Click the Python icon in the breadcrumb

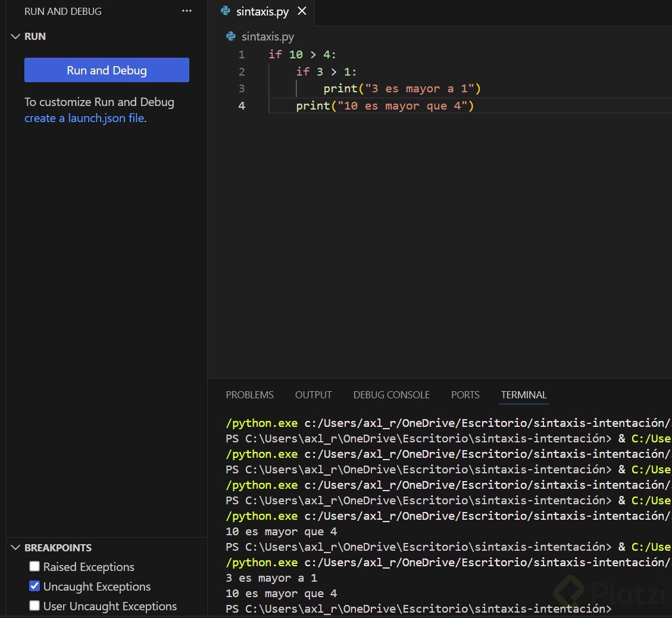231,37
